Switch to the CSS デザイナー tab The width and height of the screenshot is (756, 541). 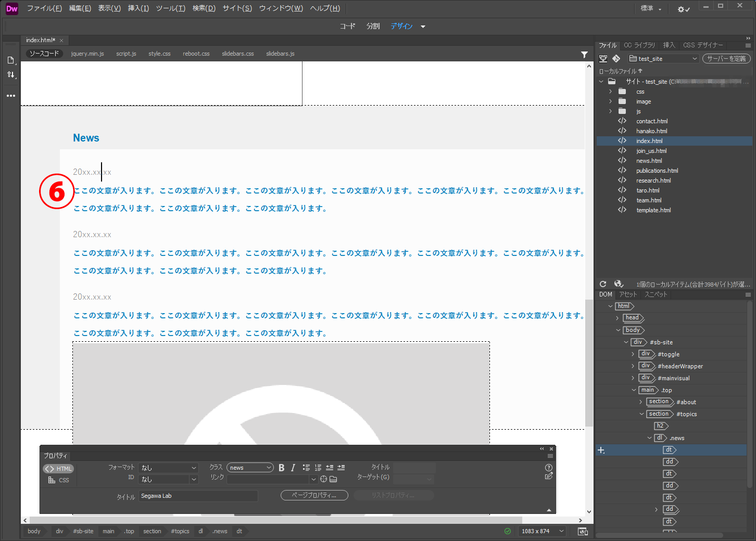pos(703,45)
